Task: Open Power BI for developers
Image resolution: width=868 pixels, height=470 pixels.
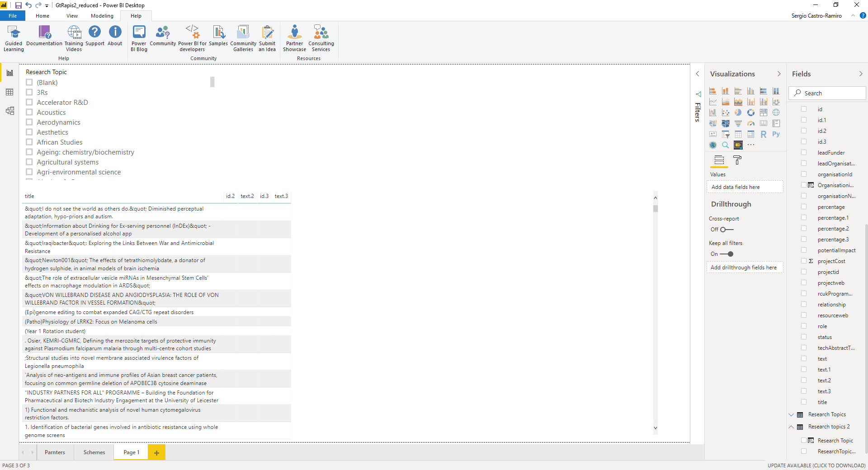Action: 192,38
